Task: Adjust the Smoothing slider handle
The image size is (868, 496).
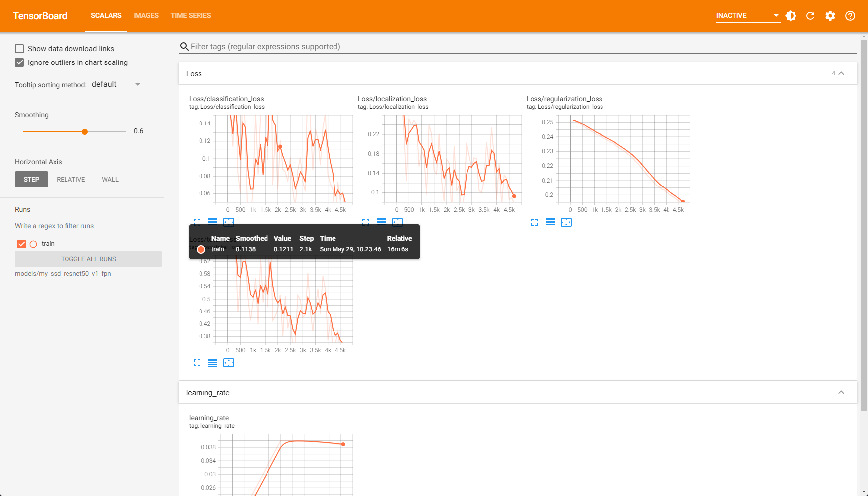Action: click(x=85, y=132)
